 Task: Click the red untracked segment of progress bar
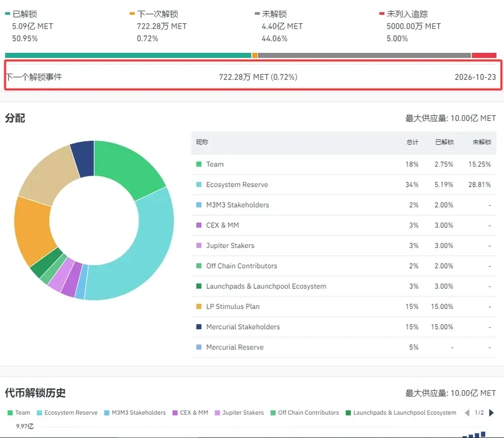tap(484, 55)
